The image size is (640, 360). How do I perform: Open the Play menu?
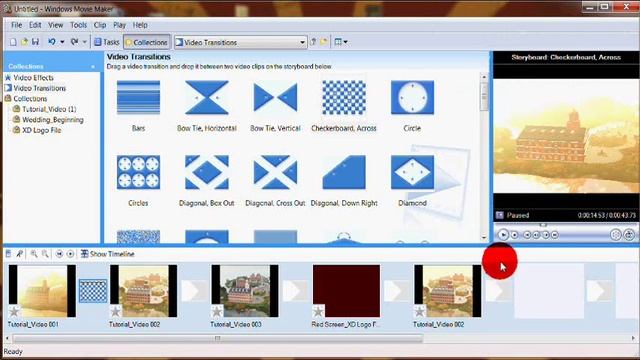(119, 25)
